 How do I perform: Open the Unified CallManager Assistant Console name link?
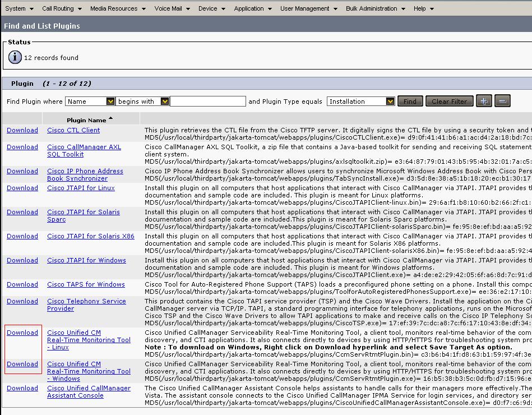89,391
